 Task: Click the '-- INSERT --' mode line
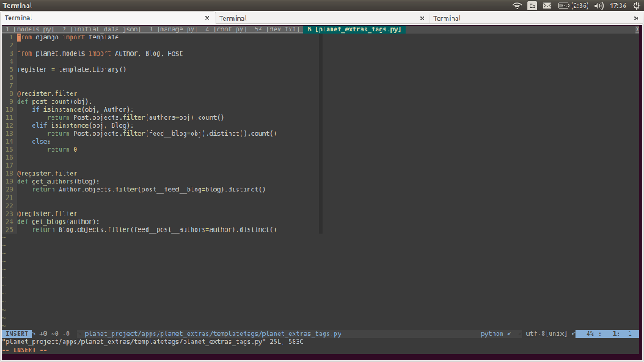point(25,350)
